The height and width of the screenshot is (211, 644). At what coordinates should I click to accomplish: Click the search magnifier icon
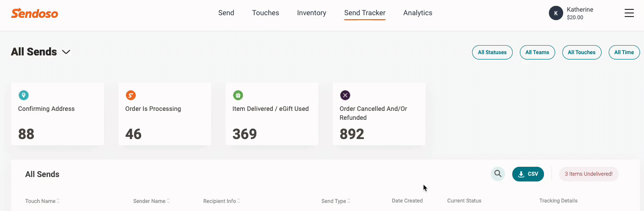pos(498,174)
